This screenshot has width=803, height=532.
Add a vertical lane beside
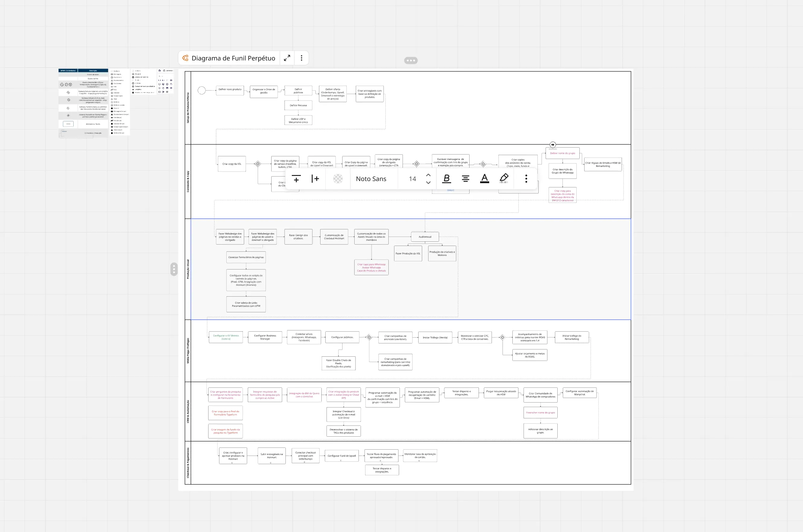315,179
